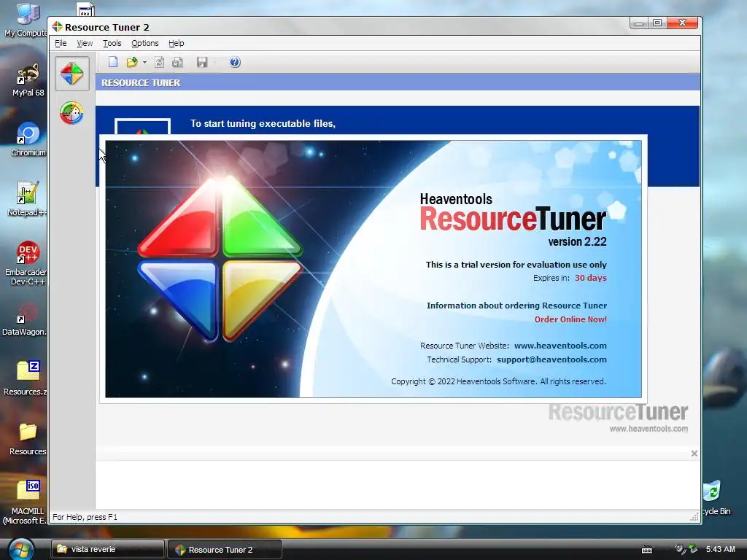747x560 pixels.
Task: Open the Tools menu
Action: pos(112,43)
